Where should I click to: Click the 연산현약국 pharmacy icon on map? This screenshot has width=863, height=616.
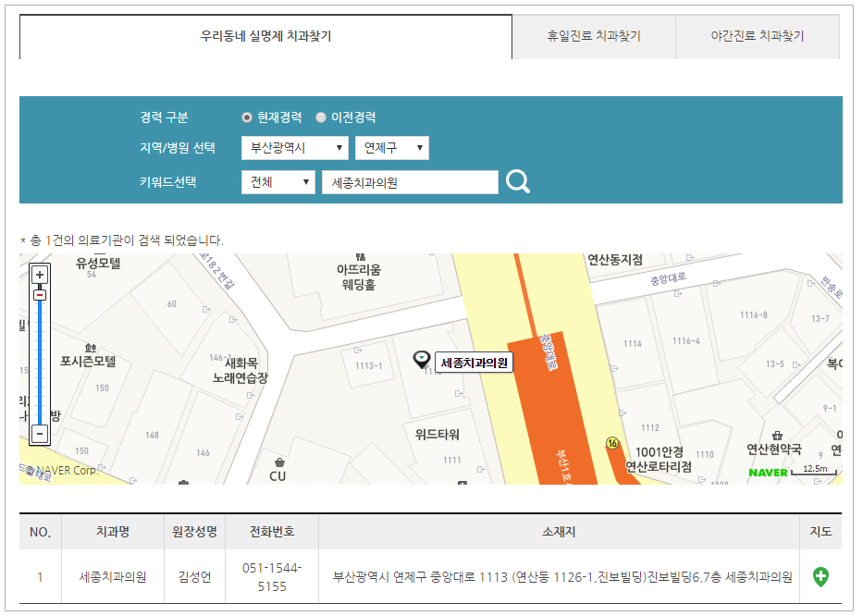[x=776, y=435]
